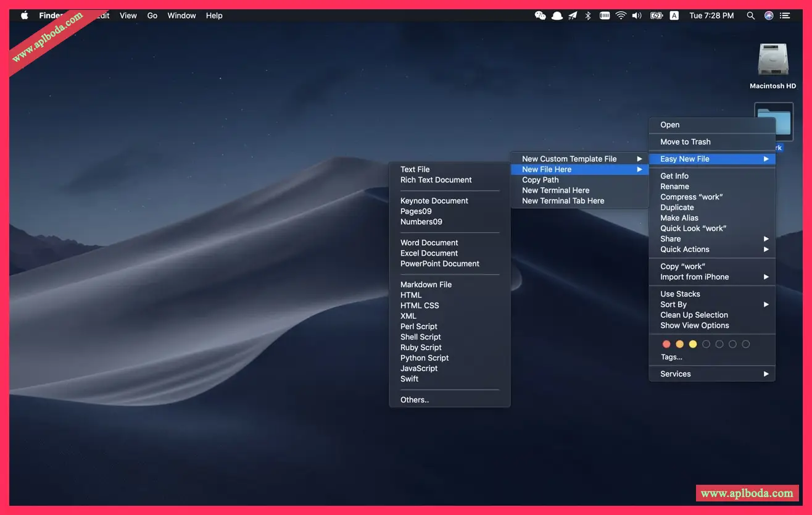Open the Window menu in menu bar
Image resolution: width=812 pixels, height=515 pixels.
tap(181, 15)
